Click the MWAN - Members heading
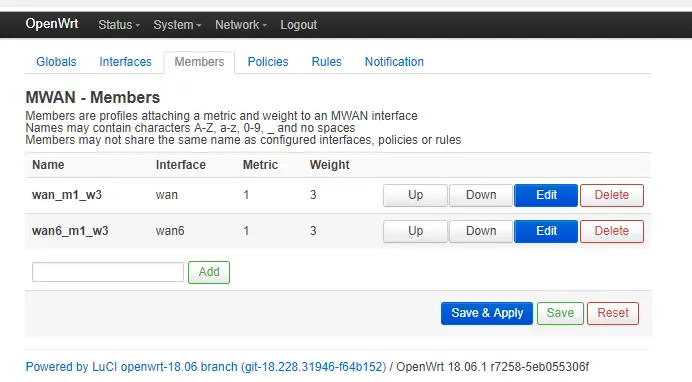Screen dimensions: 692x382 click(x=93, y=97)
